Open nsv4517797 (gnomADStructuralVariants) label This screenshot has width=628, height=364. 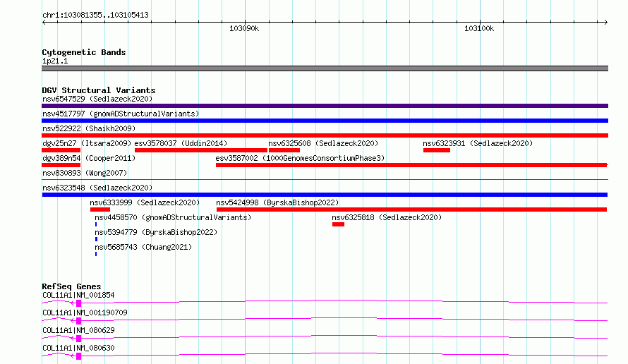tap(121, 114)
